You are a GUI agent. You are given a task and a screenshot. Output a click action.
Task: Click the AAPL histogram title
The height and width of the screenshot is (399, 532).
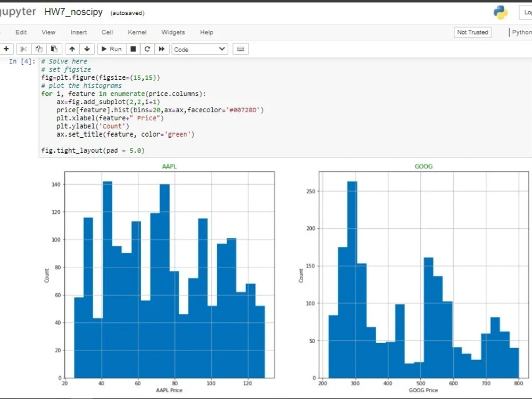click(169, 166)
